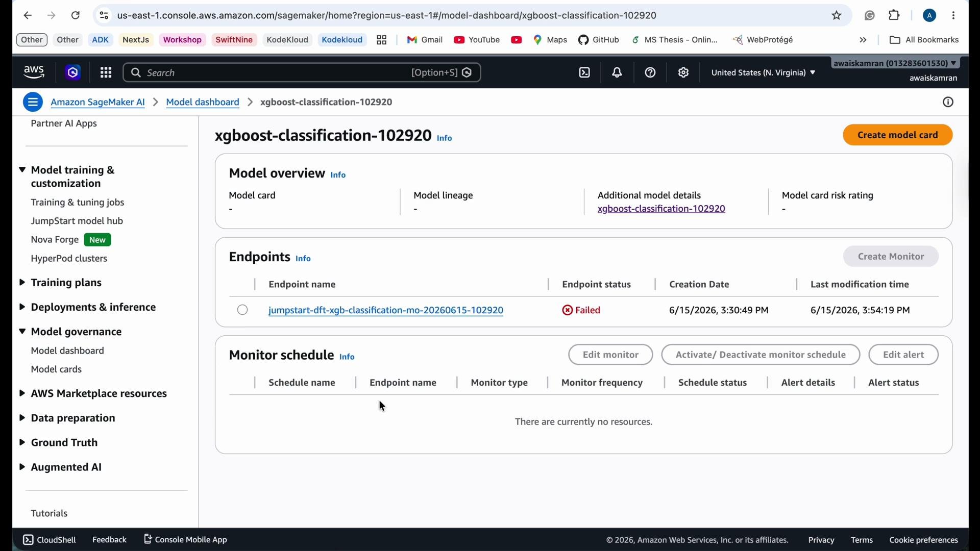
Task: Open Info link next to Monitor schedule
Action: (347, 357)
